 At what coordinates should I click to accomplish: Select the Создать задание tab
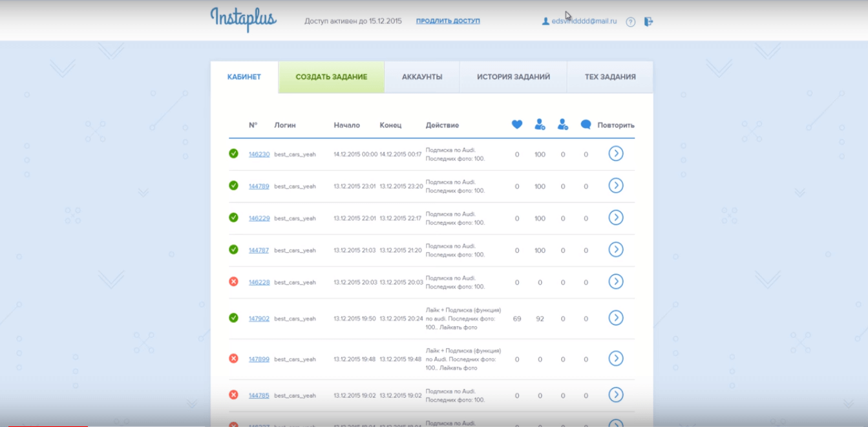pyautogui.click(x=332, y=77)
